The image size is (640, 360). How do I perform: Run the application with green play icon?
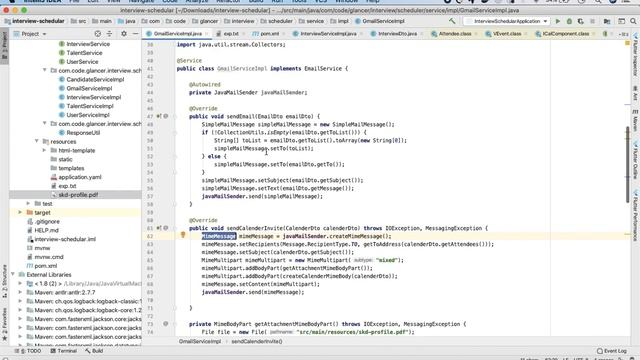[x=558, y=21]
